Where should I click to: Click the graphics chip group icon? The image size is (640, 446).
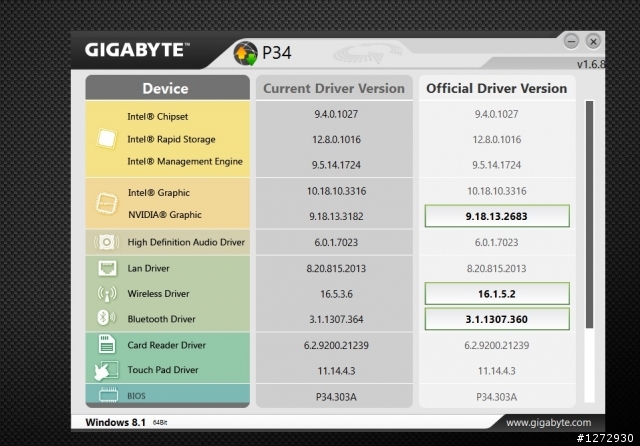[x=106, y=203]
